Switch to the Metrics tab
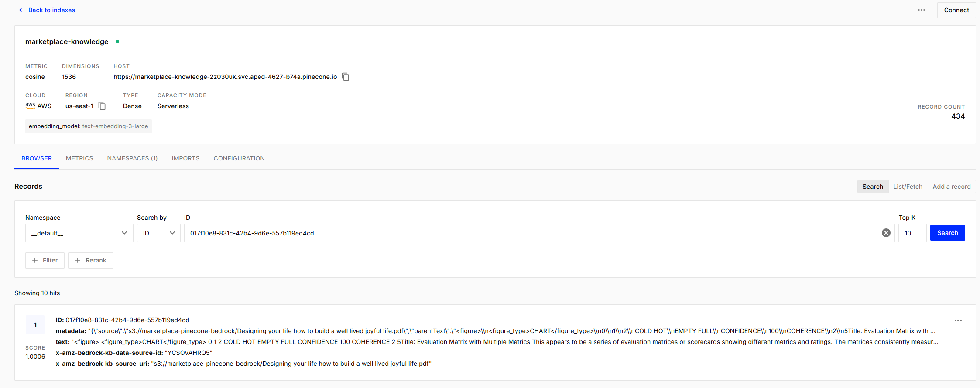 point(79,158)
